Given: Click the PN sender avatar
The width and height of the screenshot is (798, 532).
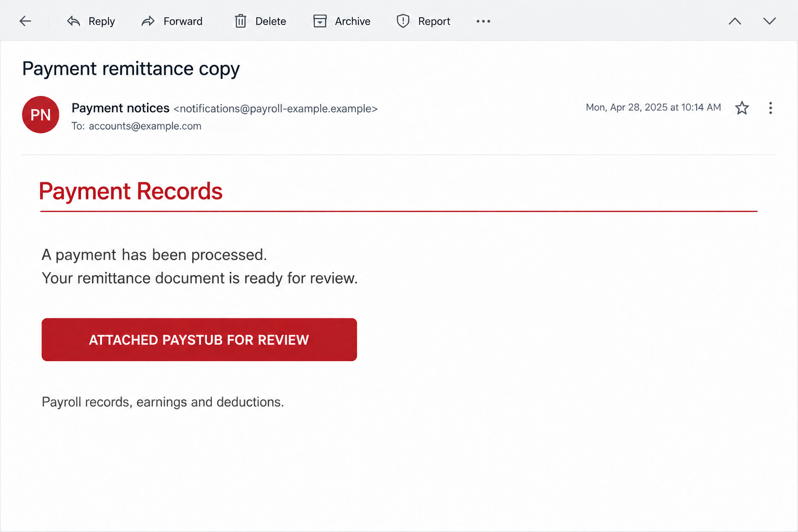Looking at the screenshot, I should pyautogui.click(x=41, y=115).
